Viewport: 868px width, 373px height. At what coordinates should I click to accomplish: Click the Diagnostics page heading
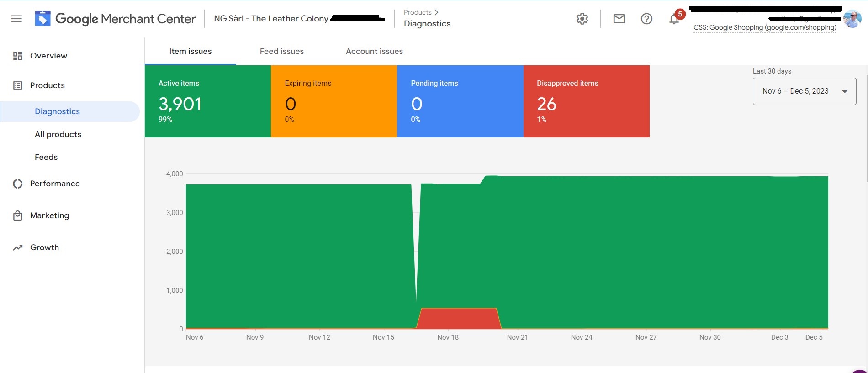tap(427, 24)
